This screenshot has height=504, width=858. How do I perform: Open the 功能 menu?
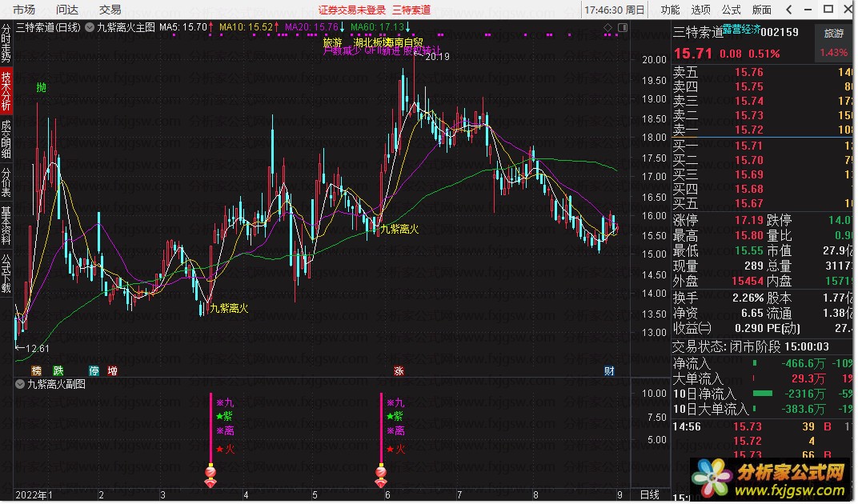(670, 10)
